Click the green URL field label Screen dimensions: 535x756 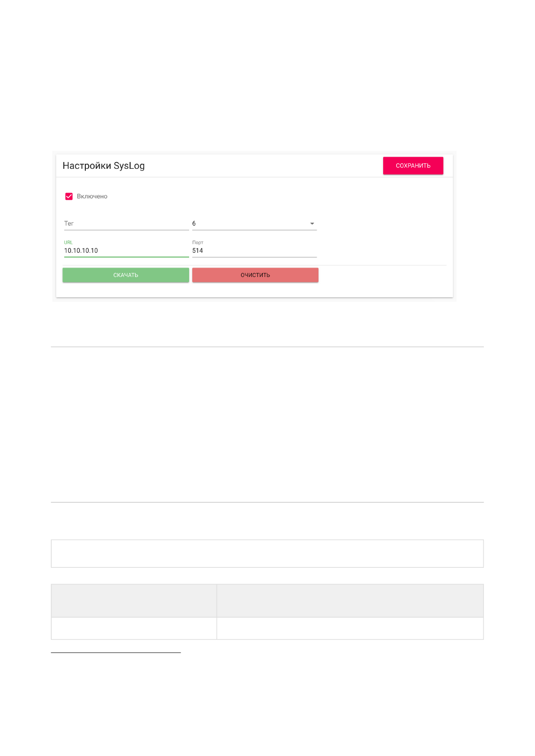[68, 242]
